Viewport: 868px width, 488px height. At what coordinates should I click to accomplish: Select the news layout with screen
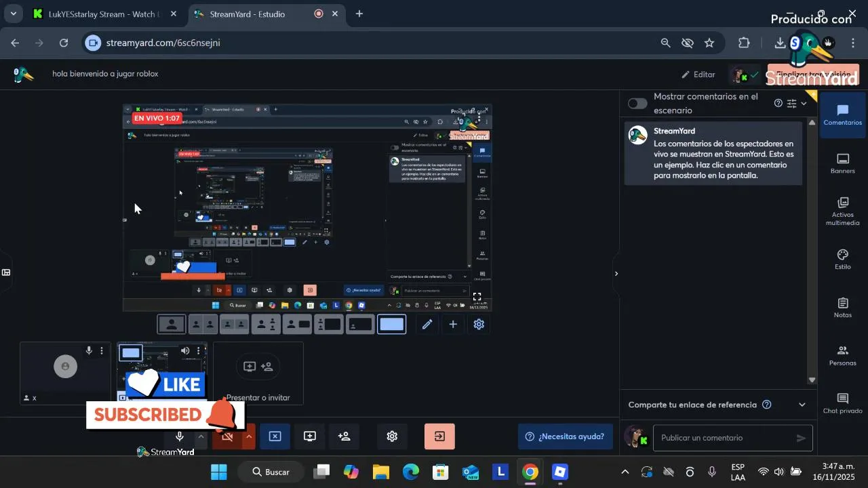297,324
